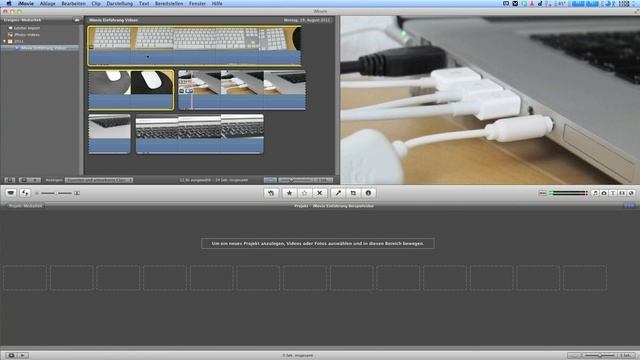Mark selection as favorite with black star
The image size is (640, 360).
(x=289, y=193)
